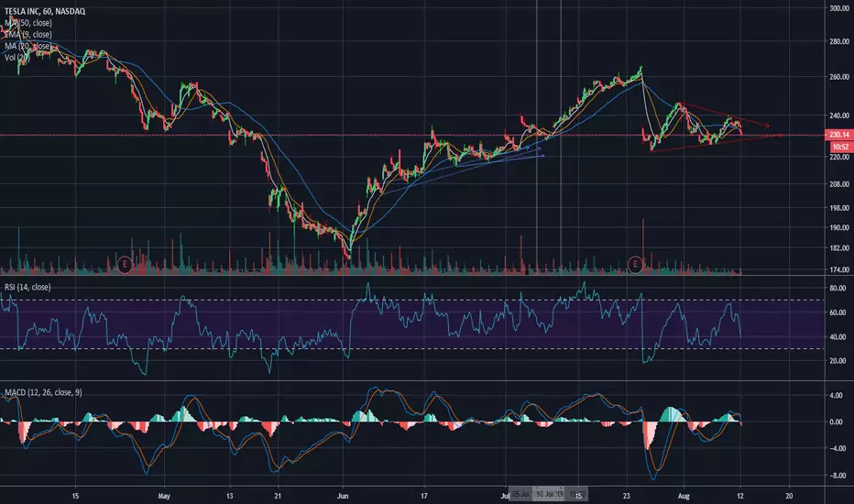
Task: Click the RSI 80.00 scale label
Action: pyautogui.click(x=838, y=288)
